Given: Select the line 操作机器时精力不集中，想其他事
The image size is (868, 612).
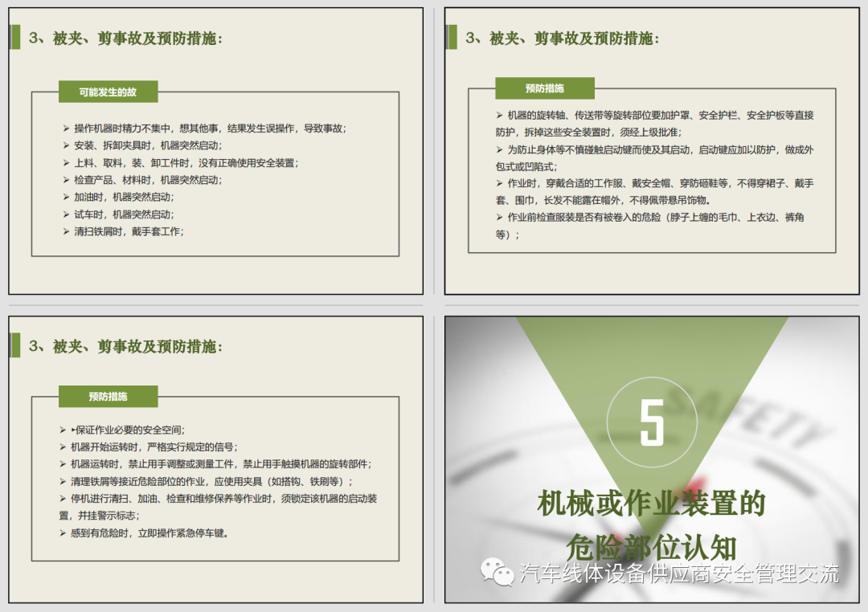Looking at the screenshot, I should coord(205,129).
